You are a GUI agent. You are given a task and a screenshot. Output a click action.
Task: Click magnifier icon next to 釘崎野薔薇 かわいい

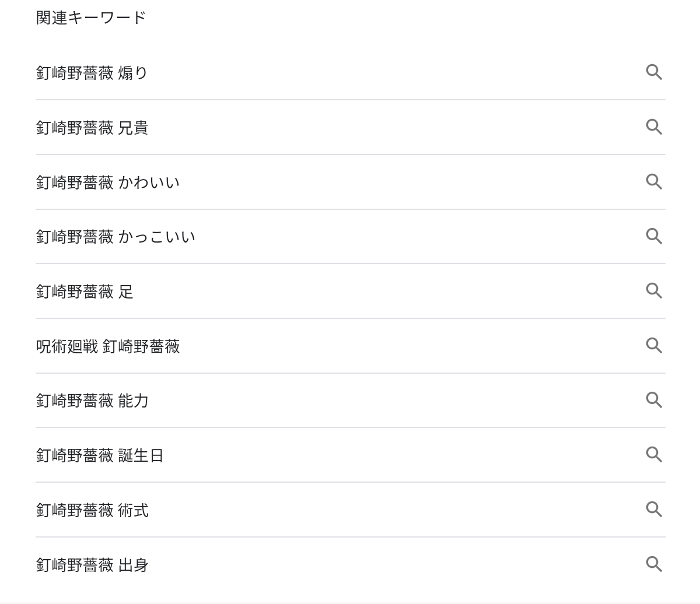tap(654, 182)
